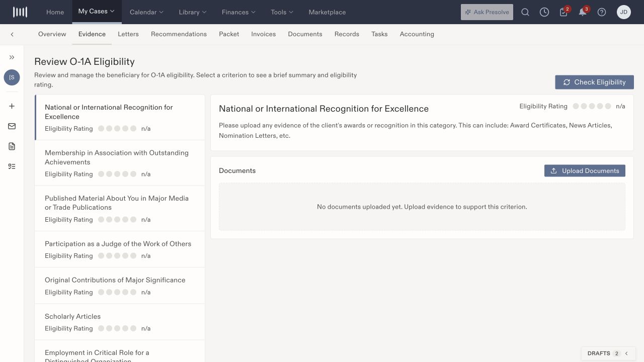Viewport: 644px width, 362px height.
Task: Switch to the Tasks tab
Action: [x=379, y=34]
